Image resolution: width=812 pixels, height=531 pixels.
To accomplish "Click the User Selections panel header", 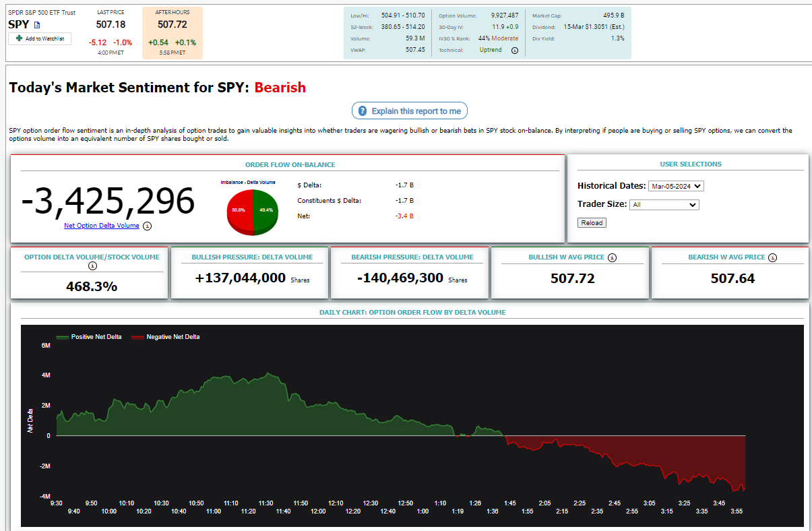I will pos(691,164).
